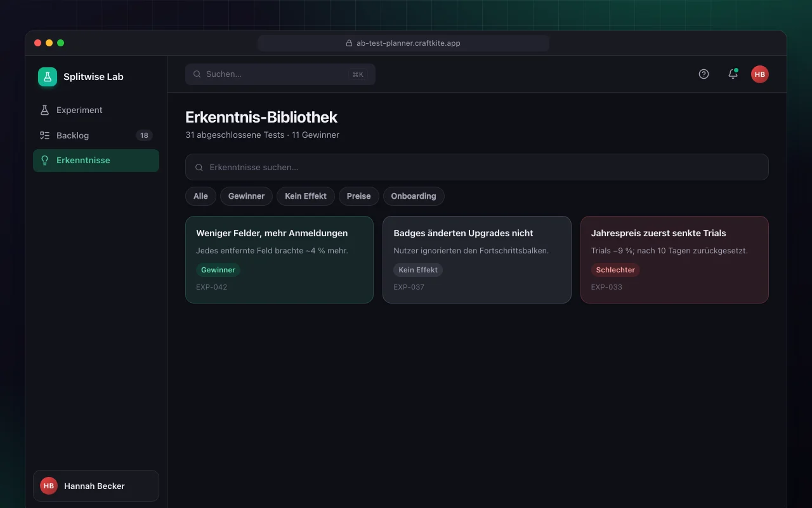Click the magnifier icon in the Suchen bar

(197, 74)
